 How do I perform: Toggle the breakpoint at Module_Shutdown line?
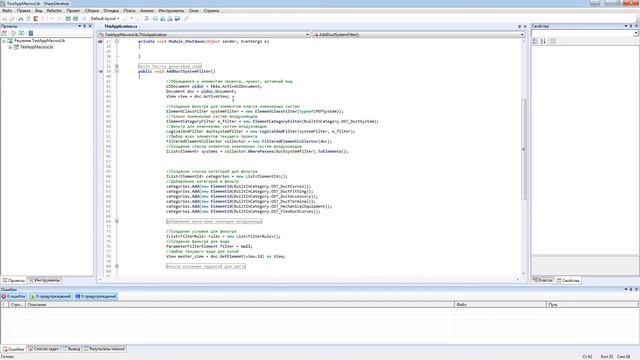100,42
